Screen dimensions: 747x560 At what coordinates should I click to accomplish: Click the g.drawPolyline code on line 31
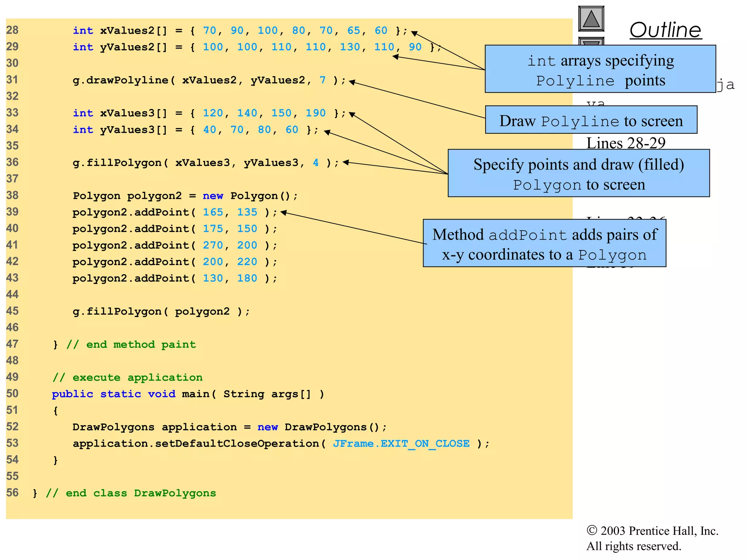tap(209, 80)
